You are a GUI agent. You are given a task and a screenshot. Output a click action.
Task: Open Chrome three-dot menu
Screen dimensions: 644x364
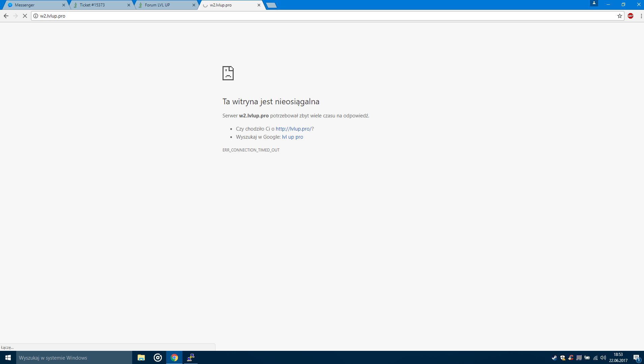[641, 16]
